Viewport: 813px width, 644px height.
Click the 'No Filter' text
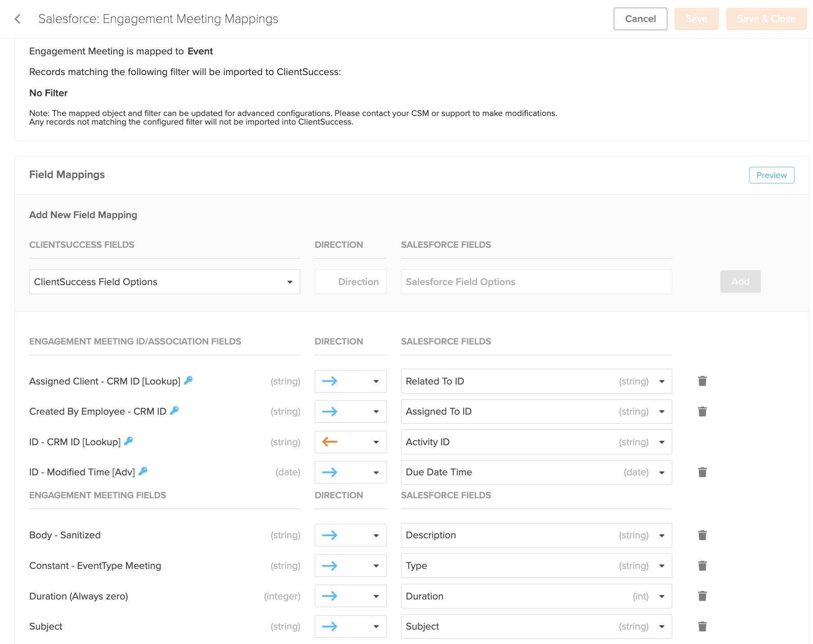49,93
